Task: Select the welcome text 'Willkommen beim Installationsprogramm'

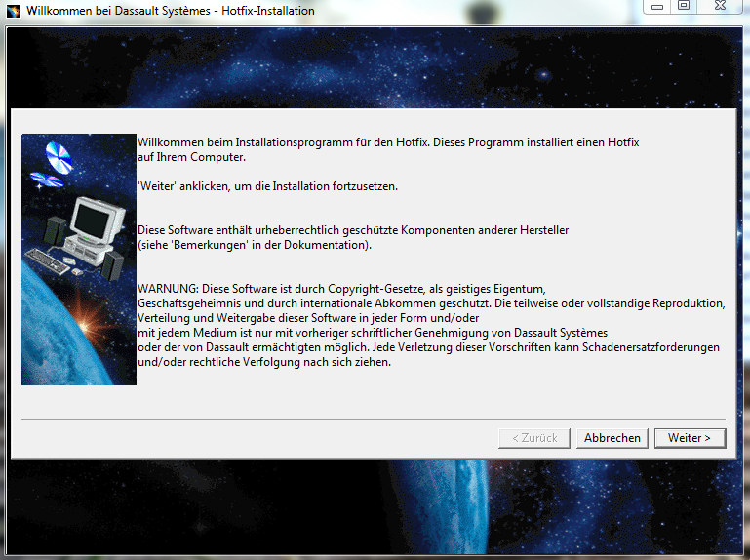Action: (x=245, y=142)
